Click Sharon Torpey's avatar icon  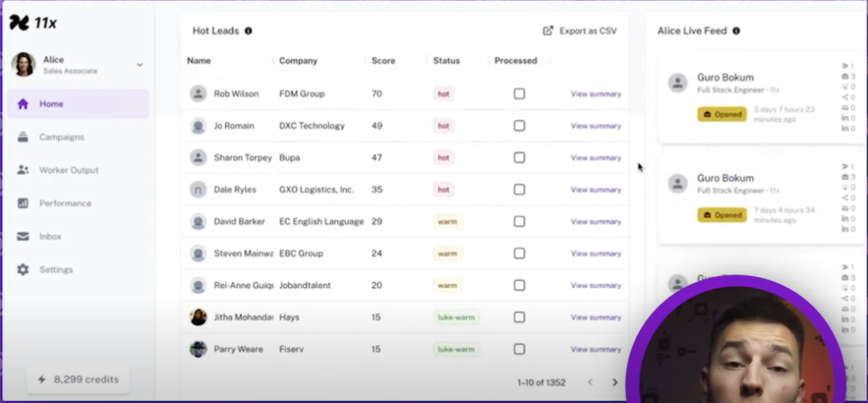tap(199, 158)
